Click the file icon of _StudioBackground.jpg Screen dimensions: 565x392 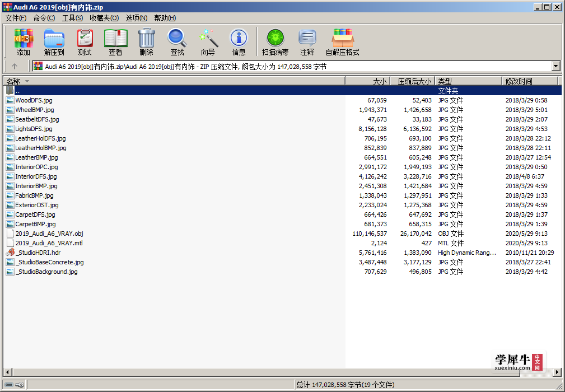click(10, 272)
